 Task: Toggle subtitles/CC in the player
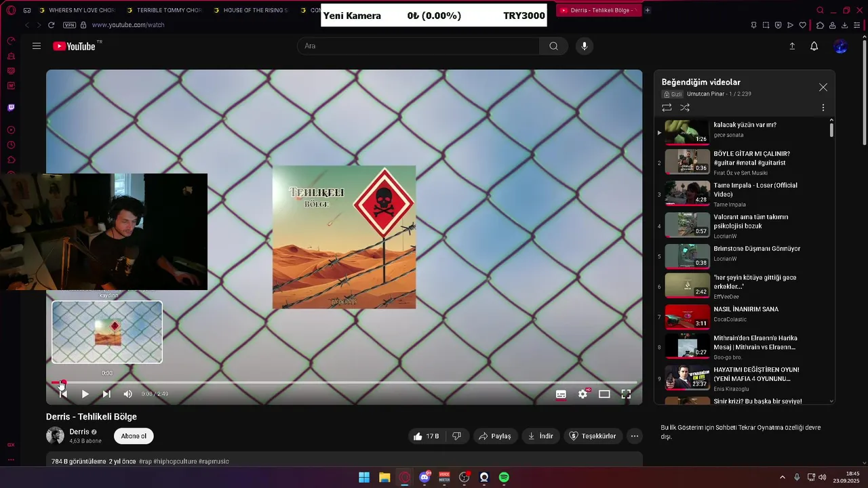(561, 394)
